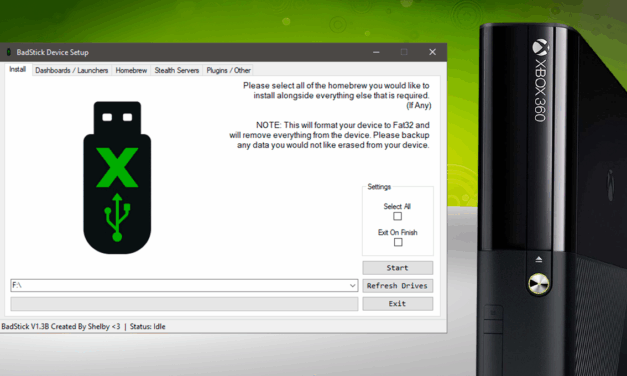The height and width of the screenshot is (376, 627).
Task: Click the Start button
Action: pos(397,268)
